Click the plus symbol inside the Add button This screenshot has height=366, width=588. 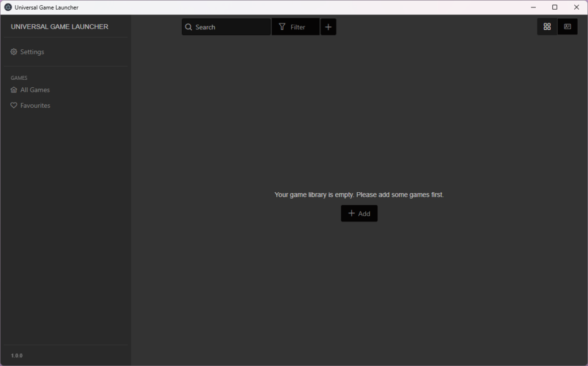click(x=351, y=213)
